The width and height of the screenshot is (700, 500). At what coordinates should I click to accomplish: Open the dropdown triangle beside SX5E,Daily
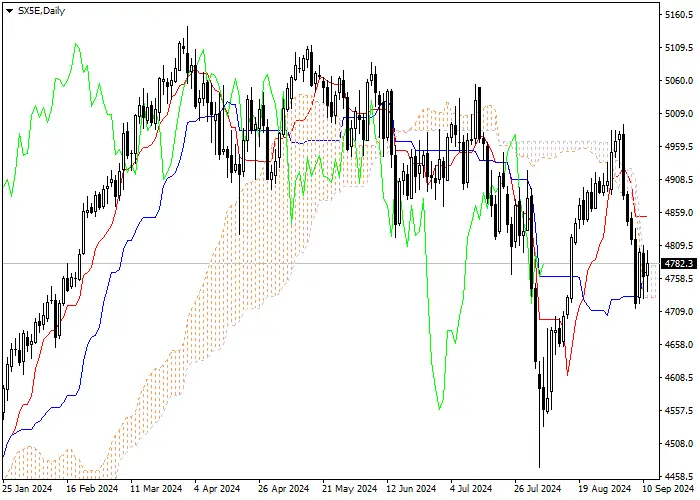click(9, 11)
